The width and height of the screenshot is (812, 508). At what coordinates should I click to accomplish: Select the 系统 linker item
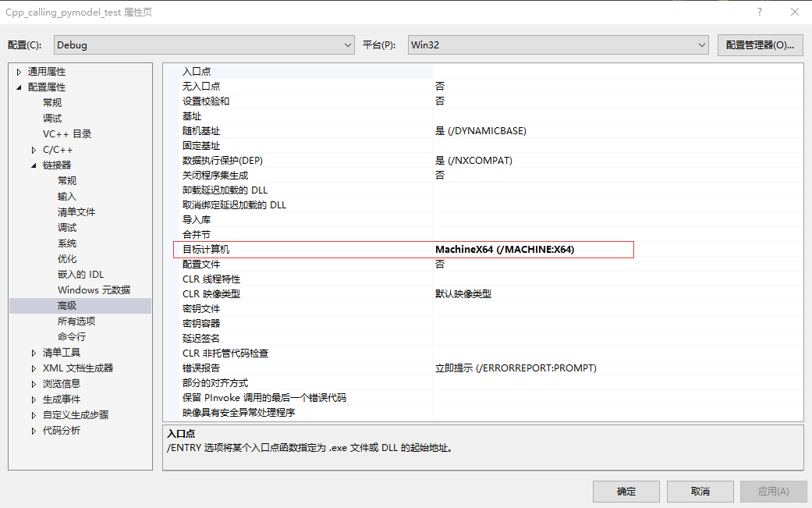[67, 243]
